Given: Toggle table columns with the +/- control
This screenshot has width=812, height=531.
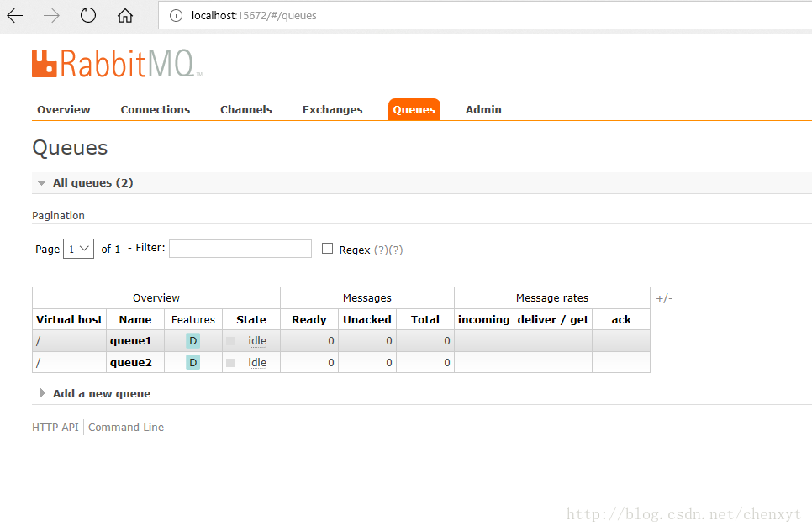Looking at the screenshot, I should click(664, 298).
